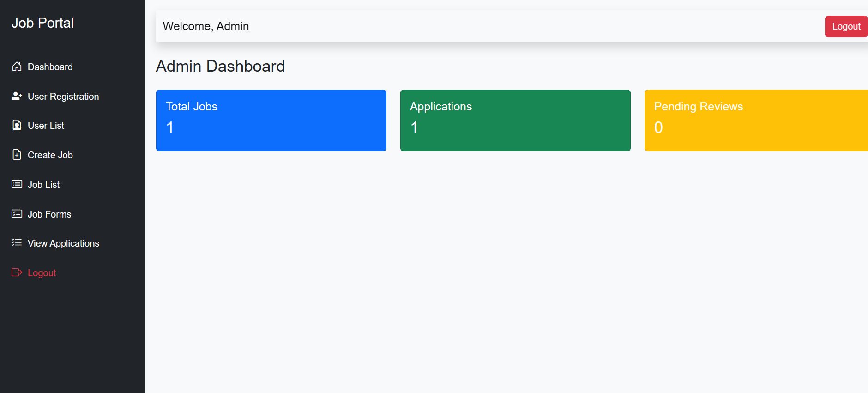The image size is (868, 393).
Task: Click the View Applications list-check icon
Action: point(17,243)
